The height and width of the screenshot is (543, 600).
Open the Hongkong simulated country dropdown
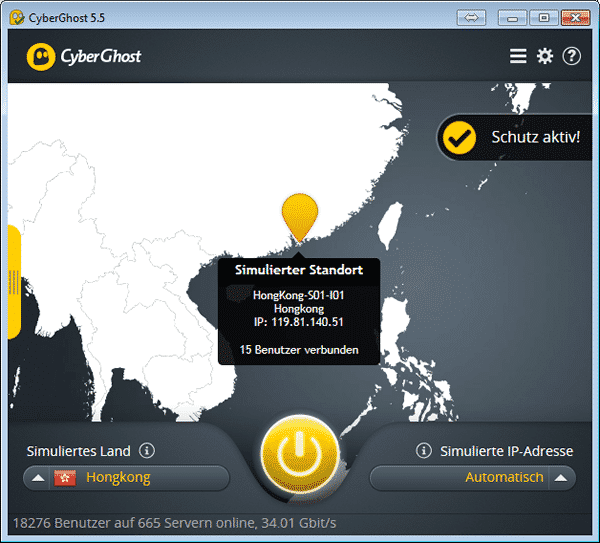click(x=126, y=478)
